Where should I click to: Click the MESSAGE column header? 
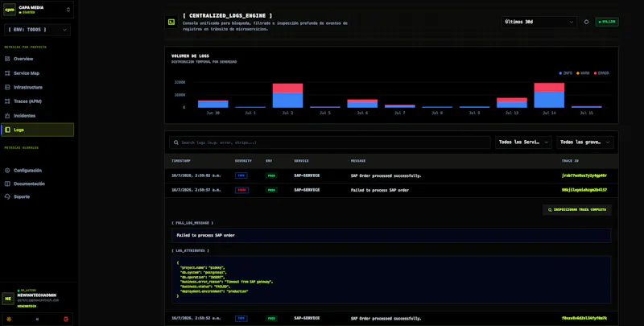click(358, 161)
